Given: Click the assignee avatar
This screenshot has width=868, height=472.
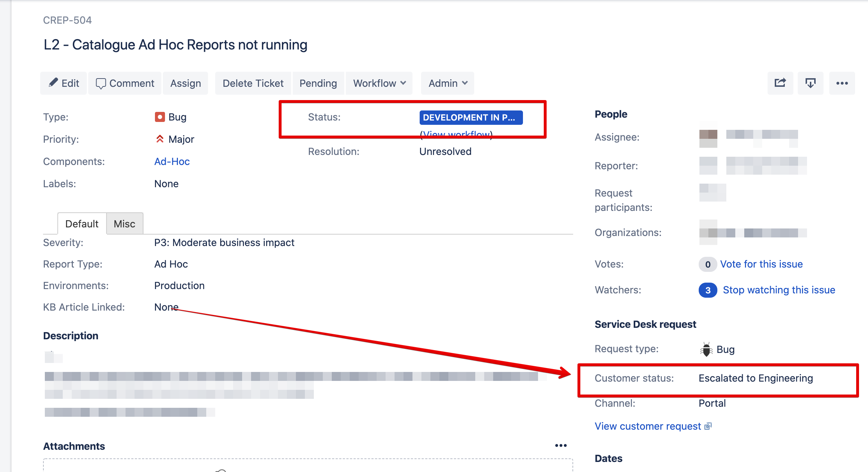Looking at the screenshot, I should 708,139.
